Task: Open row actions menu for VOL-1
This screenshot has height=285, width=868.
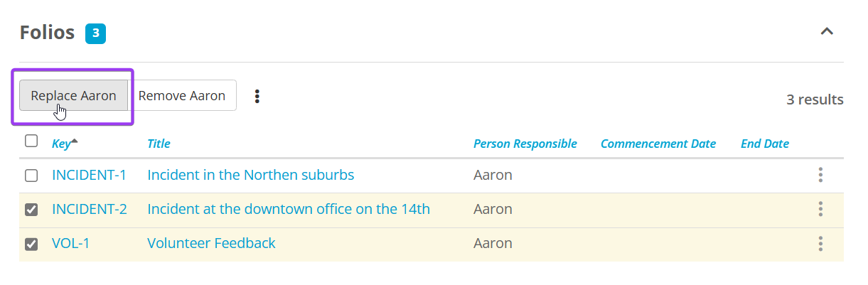Action: (x=820, y=244)
